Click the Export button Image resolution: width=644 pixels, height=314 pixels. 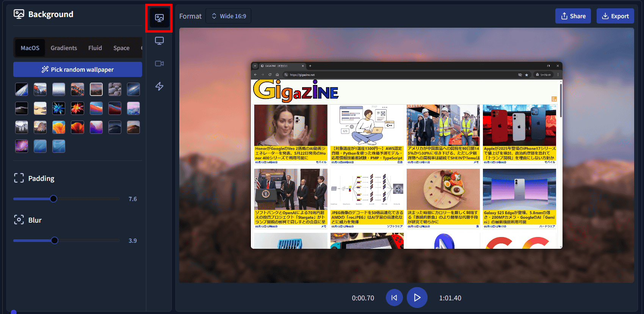(615, 16)
